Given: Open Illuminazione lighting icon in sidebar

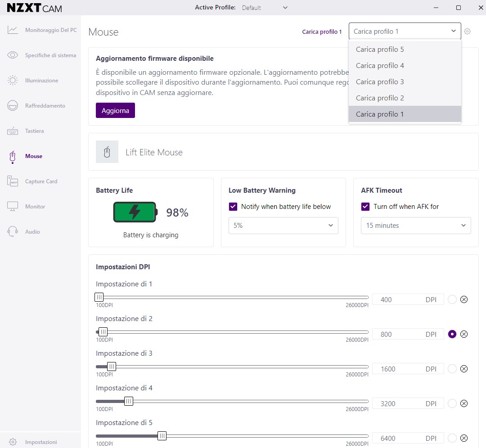Looking at the screenshot, I should (13, 81).
